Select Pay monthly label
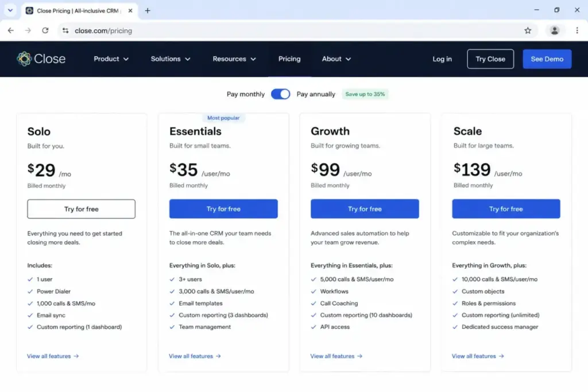Screen dimensions: 588x392 tap(246, 94)
